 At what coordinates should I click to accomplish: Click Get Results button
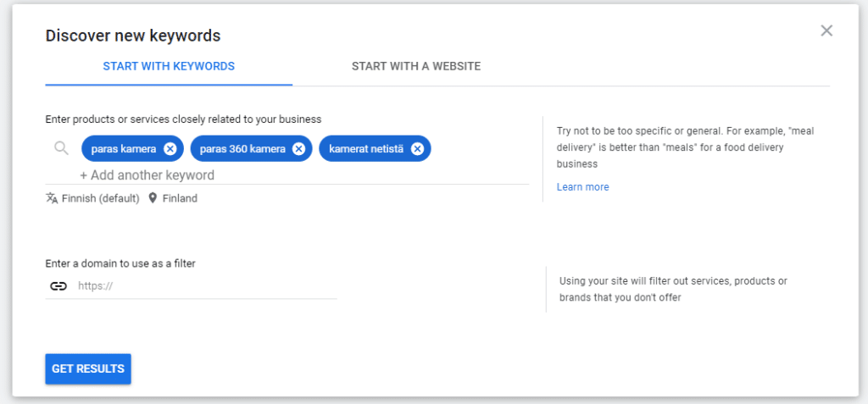point(88,368)
